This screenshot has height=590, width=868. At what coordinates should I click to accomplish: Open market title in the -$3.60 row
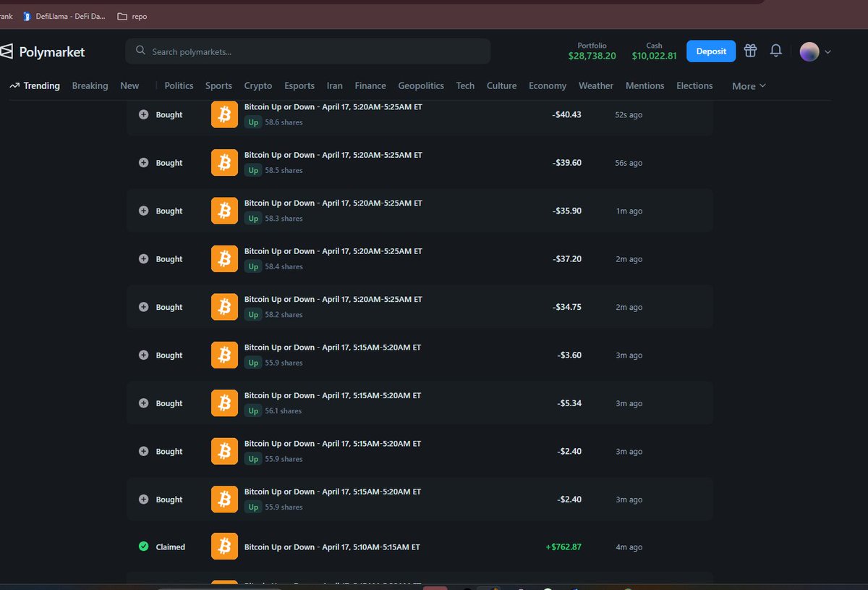click(x=333, y=347)
